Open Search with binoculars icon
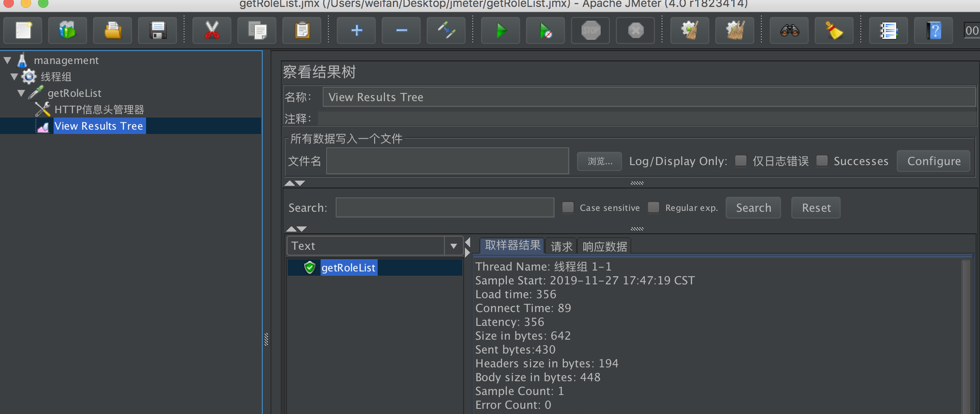Image resolution: width=980 pixels, height=414 pixels. pyautogui.click(x=789, y=31)
